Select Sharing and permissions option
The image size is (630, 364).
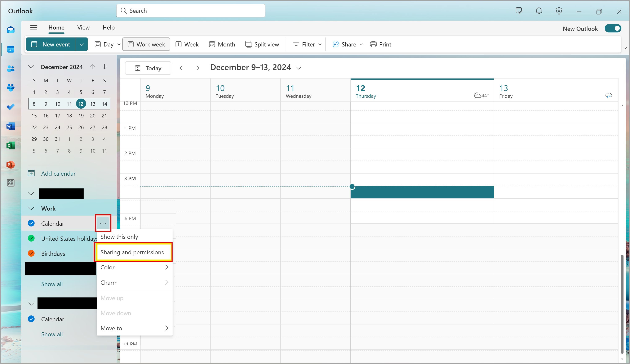(x=132, y=252)
